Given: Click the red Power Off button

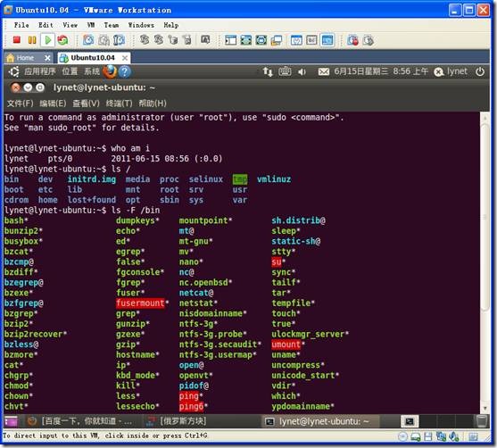Looking at the screenshot, I should (x=16, y=40).
